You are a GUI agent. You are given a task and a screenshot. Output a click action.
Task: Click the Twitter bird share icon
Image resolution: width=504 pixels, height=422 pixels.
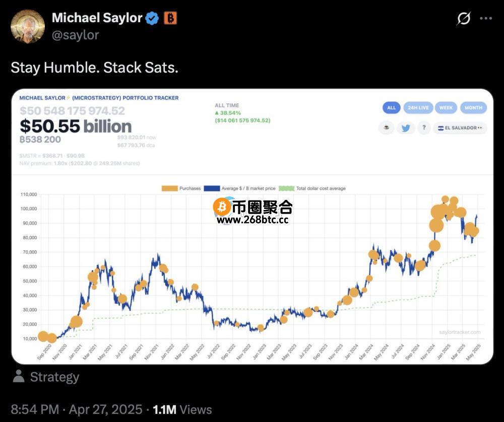click(406, 128)
